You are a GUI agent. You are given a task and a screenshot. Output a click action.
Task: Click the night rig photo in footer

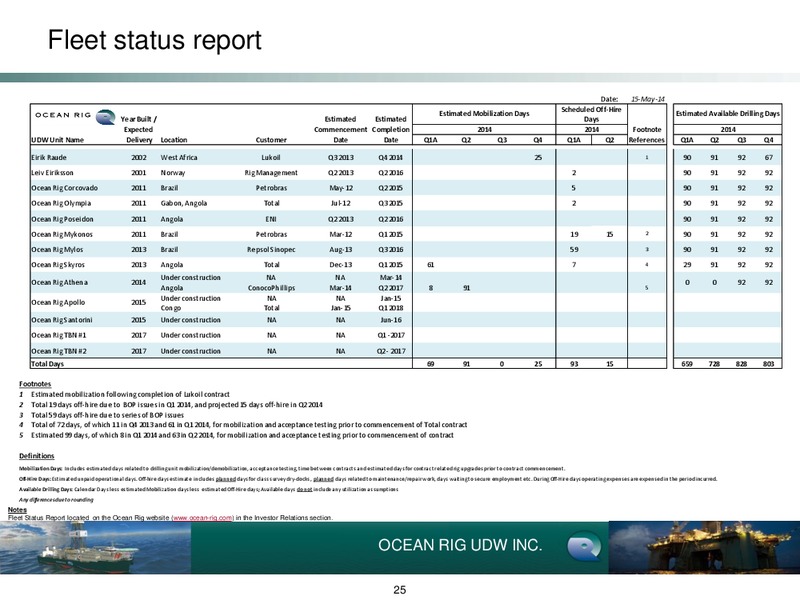704,547
